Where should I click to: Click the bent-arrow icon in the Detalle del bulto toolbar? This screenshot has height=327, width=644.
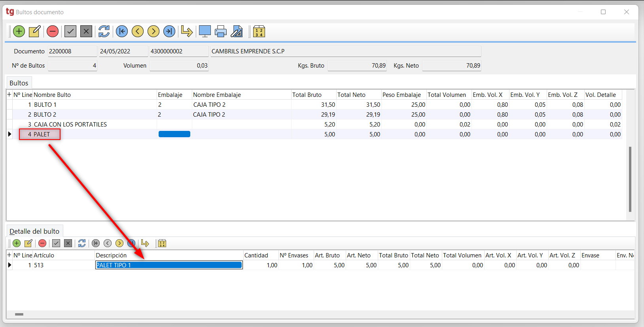(x=145, y=243)
